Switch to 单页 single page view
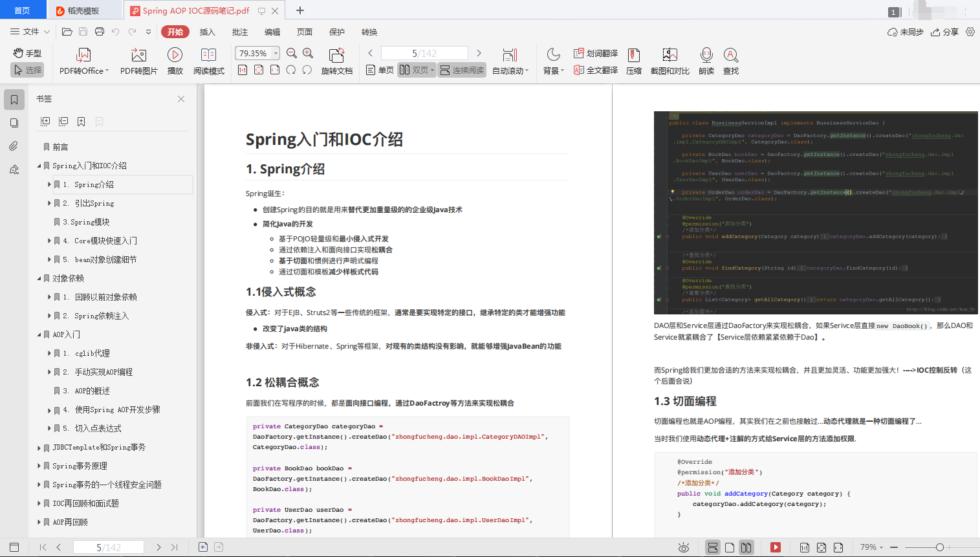 (x=380, y=70)
